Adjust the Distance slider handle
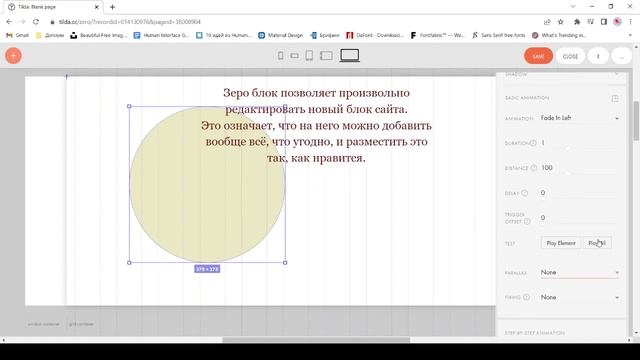The width and height of the screenshot is (640, 360). pyautogui.click(x=568, y=173)
